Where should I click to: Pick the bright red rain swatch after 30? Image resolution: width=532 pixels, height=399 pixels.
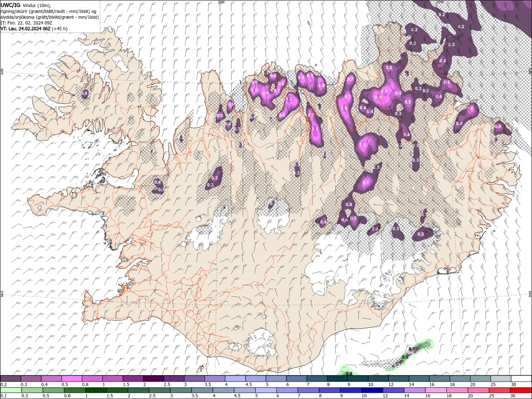[521, 390]
